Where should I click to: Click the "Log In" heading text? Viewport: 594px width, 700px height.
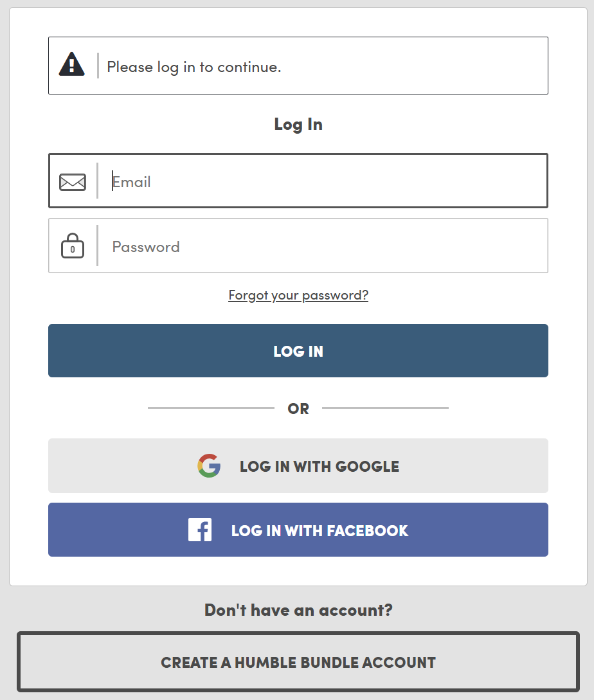(298, 124)
